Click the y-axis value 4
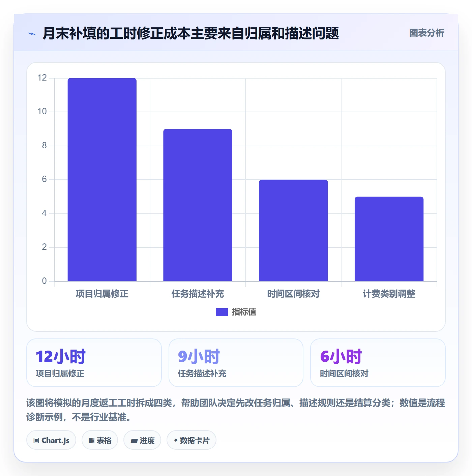The width and height of the screenshot is (472, 476). (44, 213)
